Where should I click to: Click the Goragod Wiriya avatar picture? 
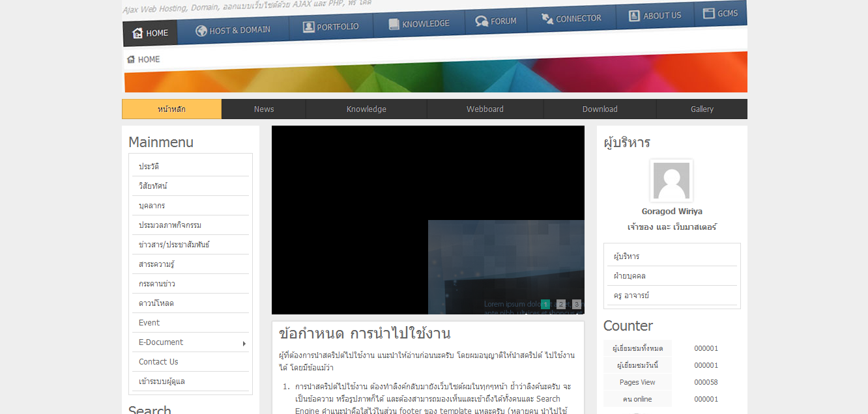671,180
